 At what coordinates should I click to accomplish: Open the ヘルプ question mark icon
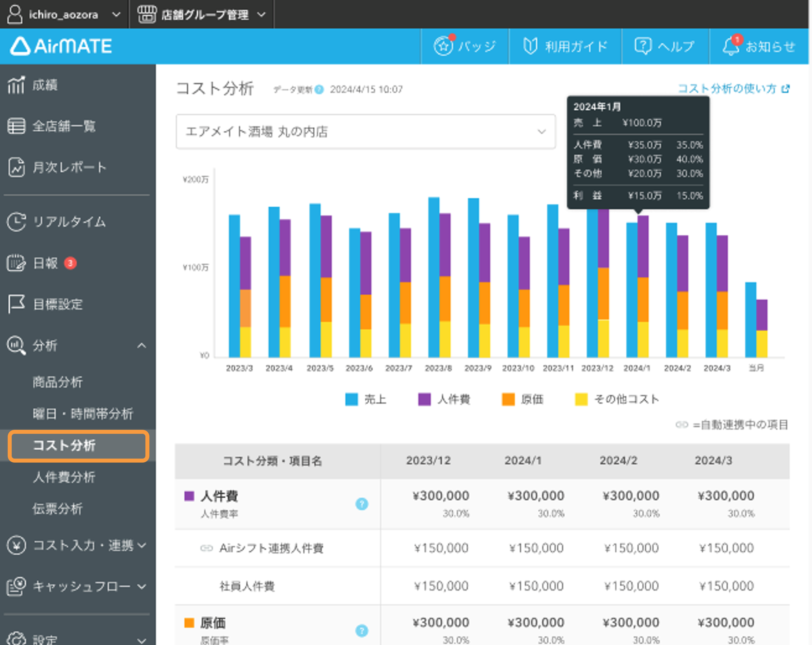tap(643, 46)
